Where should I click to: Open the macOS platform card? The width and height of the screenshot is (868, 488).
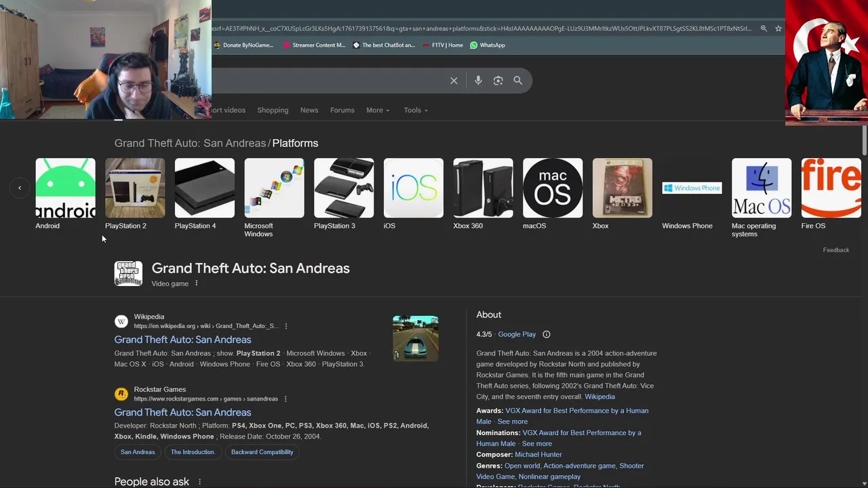click(553, 194)
